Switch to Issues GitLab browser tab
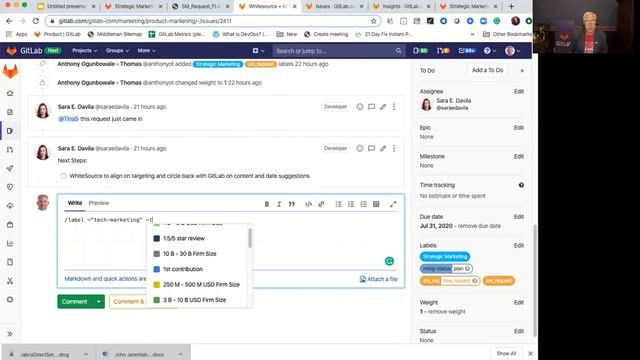The width and height of the screenshot is (640, 360). [x=335, y=7]
